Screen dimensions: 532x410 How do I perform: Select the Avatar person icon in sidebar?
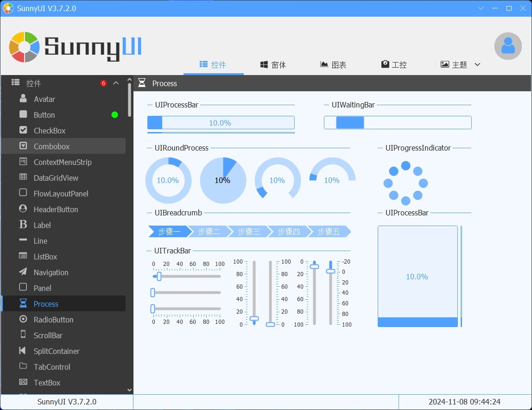23,99
